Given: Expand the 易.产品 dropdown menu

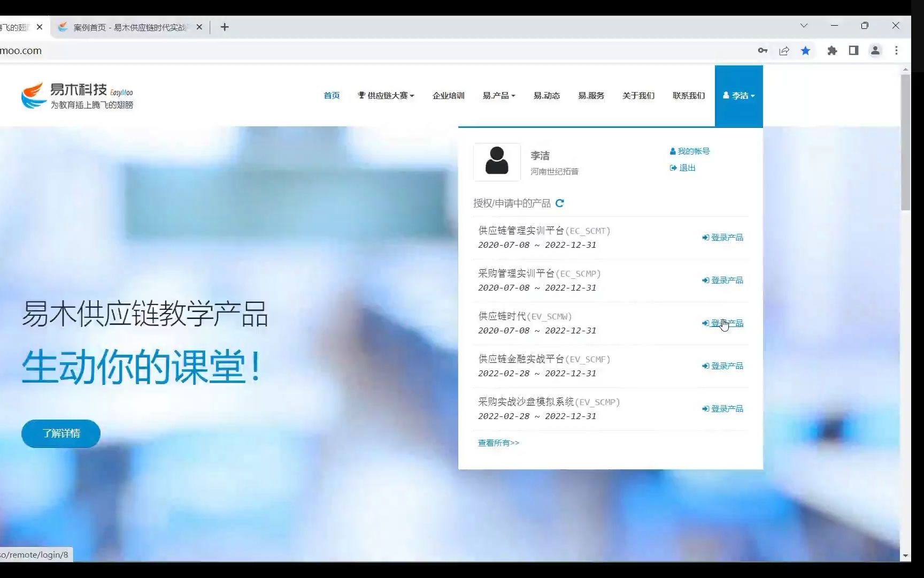Looking at the screenshot, I should tap(498, 96).
